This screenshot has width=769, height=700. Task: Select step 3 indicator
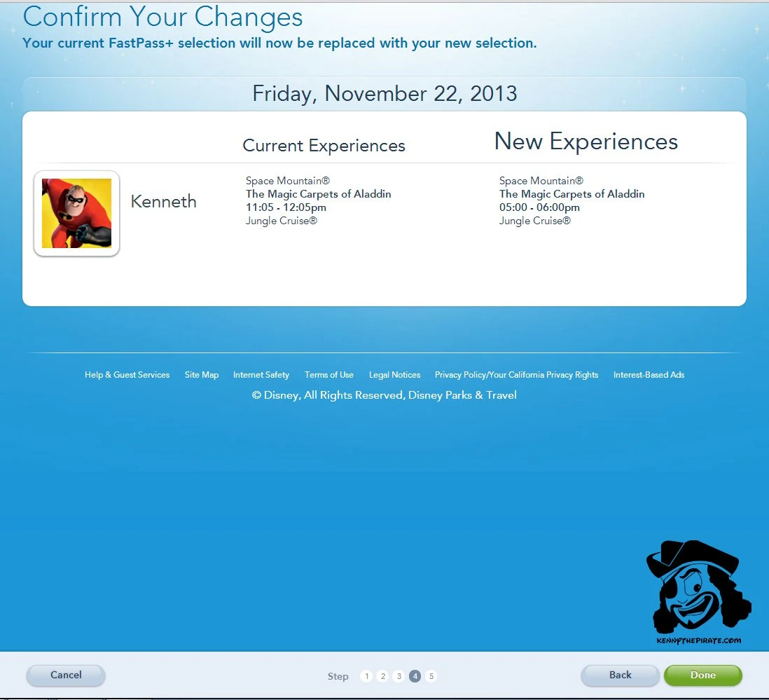399,676
